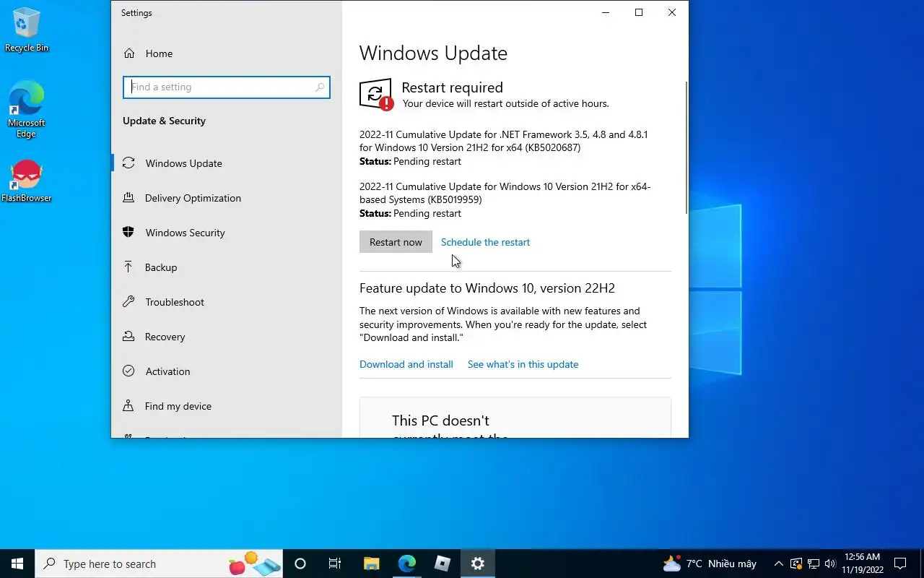Image resolution: width=924 pixels, height=578 pixels.
Task: Click KB5019959 cumulative update text
Action: pyautogui.click(x=505, y=193)
